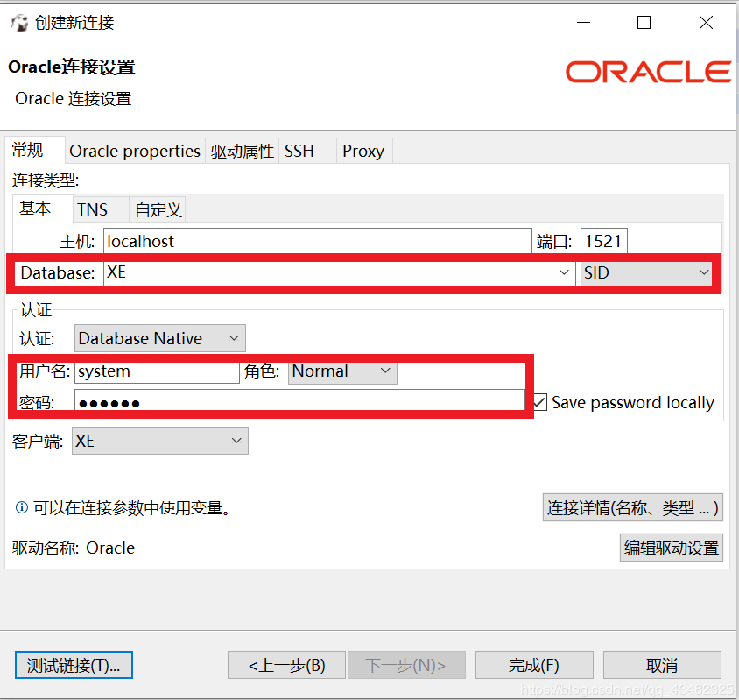Switch to the Proxy tab
The width and height of the screenshot is (739, 700).
(x=363, y=151)
